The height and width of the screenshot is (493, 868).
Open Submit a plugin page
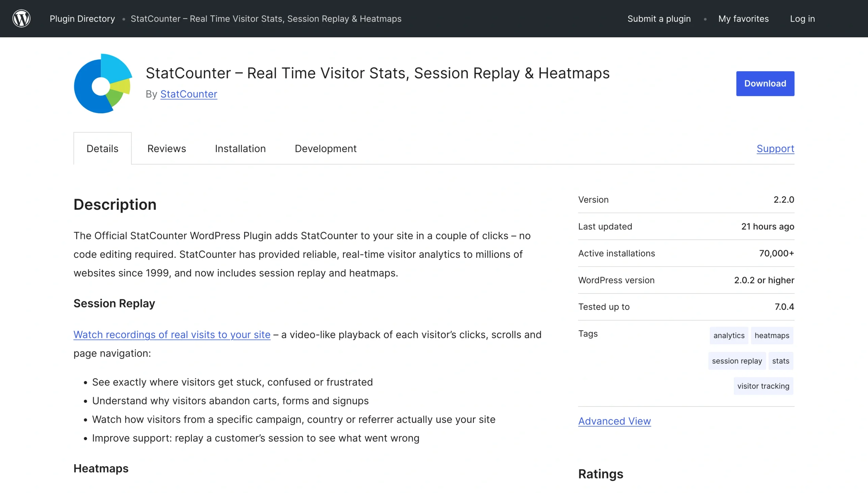[x=659, y=19]
